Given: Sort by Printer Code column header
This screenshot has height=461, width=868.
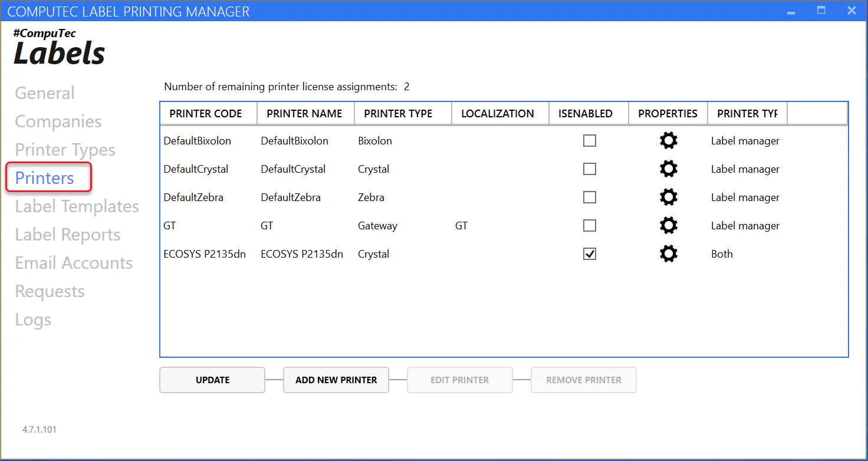Looking at the screenshot, I should (206, 114).
